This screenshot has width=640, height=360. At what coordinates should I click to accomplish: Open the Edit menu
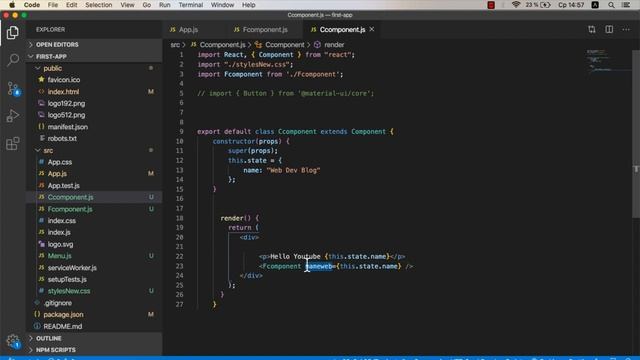tap(71, 5)
